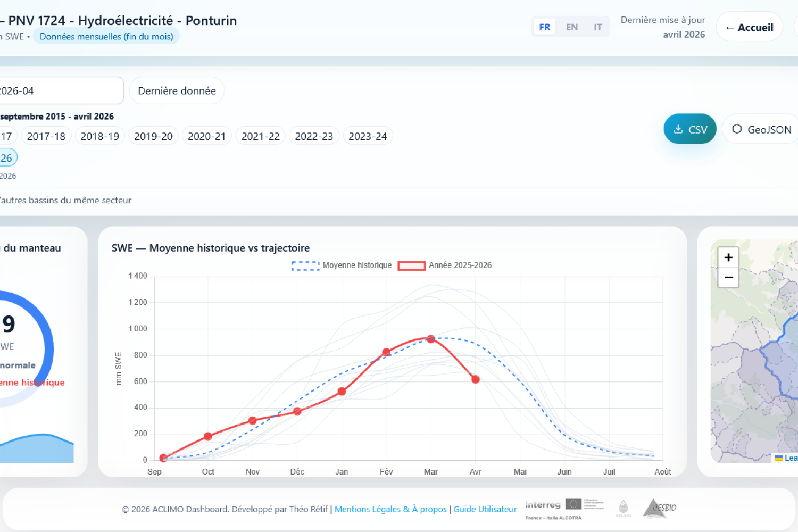Image resolution: width=798 pixels, height=532 pixels.
Task: Click the PNV 1724 - Hydroélectricité - Ponturin title
Action: [x=122, y=21]
